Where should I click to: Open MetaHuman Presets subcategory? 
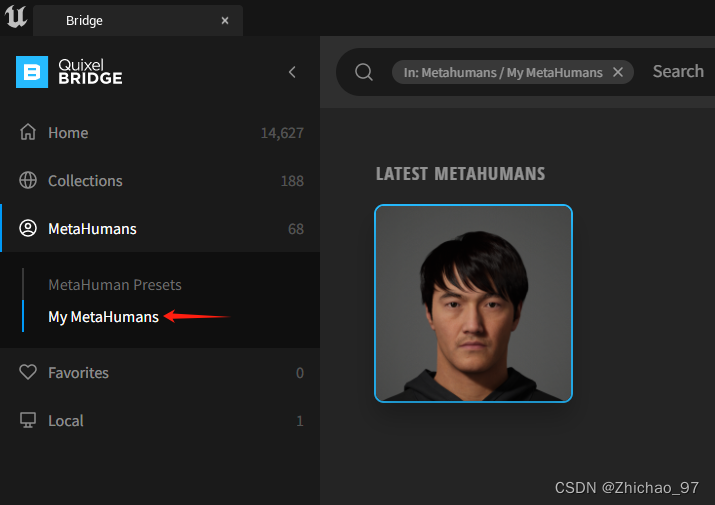[115, 285]
